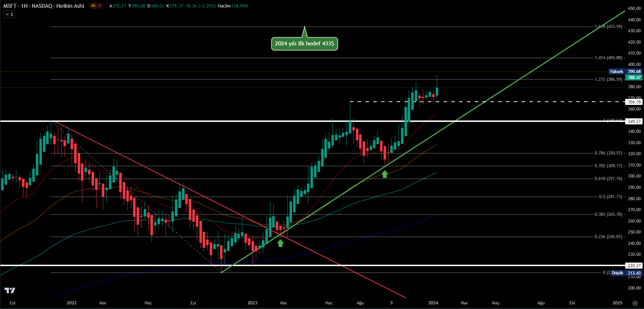Viewport: 644px width, 309px height.
Task: Click the 349.27 horizontal line price label
Action: pos(634,122)
